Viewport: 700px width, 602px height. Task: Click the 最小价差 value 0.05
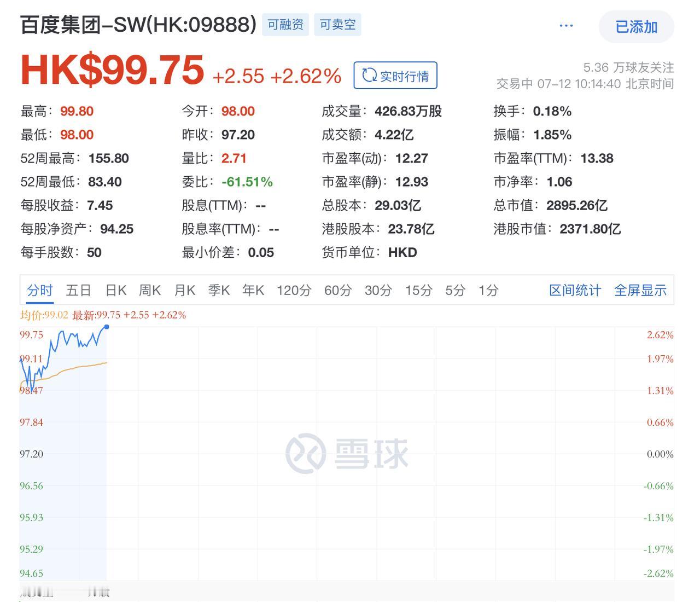[261, 252]
